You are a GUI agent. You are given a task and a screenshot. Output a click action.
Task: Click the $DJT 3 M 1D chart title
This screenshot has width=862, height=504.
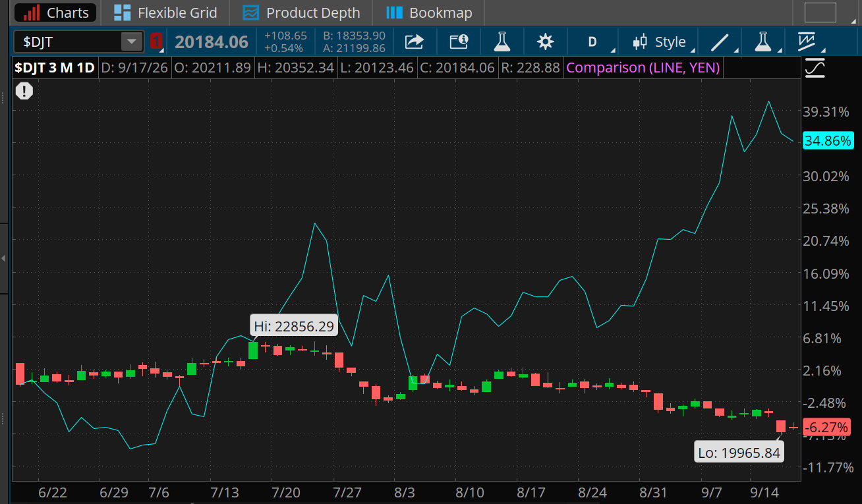click(55, 67)
